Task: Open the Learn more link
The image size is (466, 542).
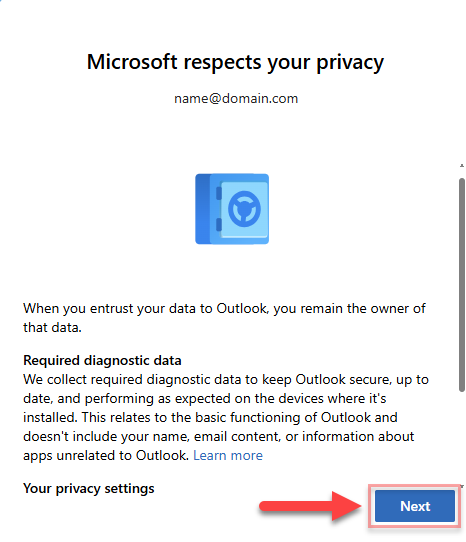Action: tap(228, 455)
